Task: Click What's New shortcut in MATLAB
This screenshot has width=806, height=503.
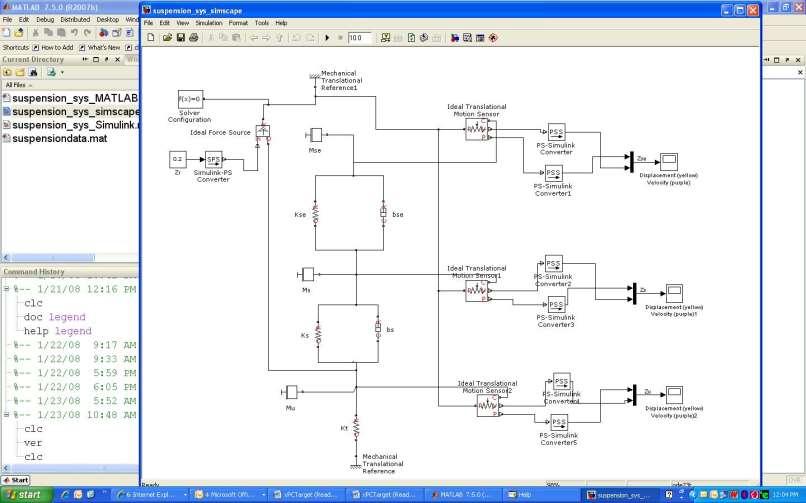Action: pyautogui.click(x=100, y=47)
